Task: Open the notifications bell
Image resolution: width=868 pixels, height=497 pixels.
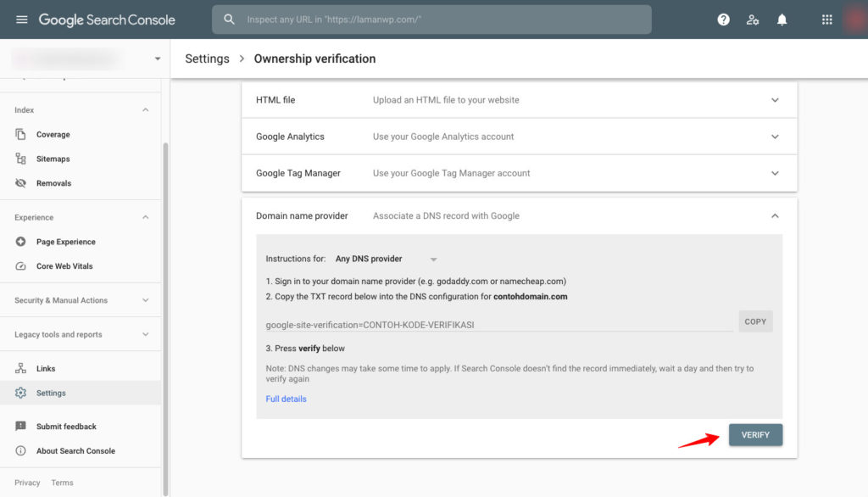Action: 782,20
